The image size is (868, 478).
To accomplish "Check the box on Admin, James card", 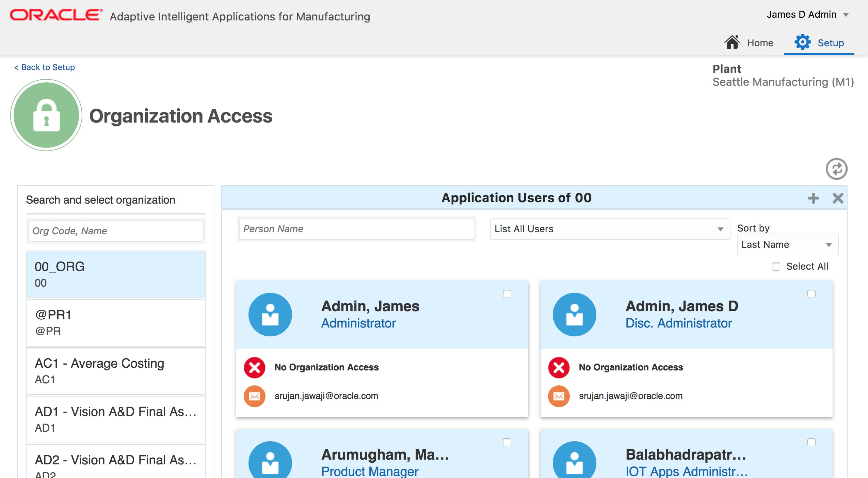I will [508, 294].
